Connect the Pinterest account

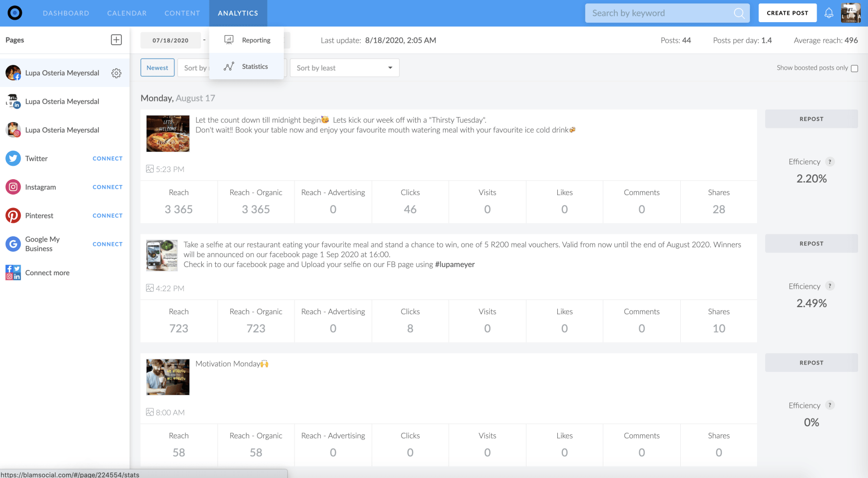coord(108,216)
